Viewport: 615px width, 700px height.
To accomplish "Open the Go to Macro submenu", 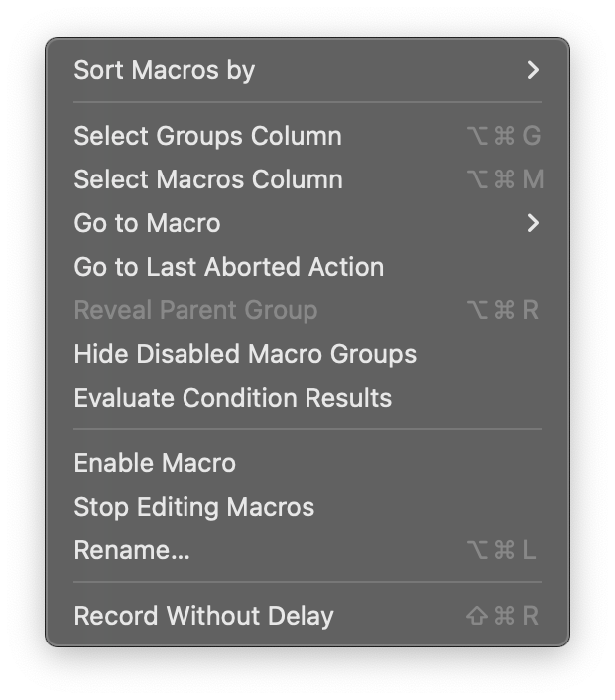I will (x=147, y=223).
